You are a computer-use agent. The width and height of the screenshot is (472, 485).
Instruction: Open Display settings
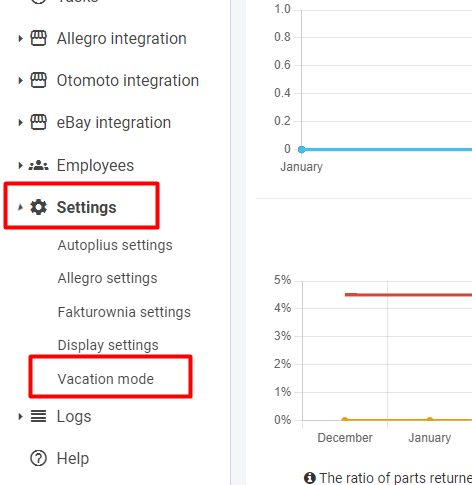108,345
